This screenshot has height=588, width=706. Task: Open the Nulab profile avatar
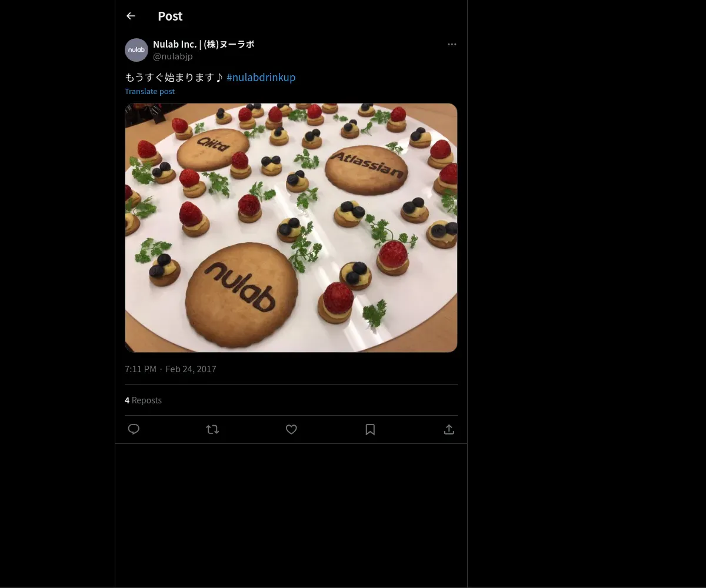136,50
